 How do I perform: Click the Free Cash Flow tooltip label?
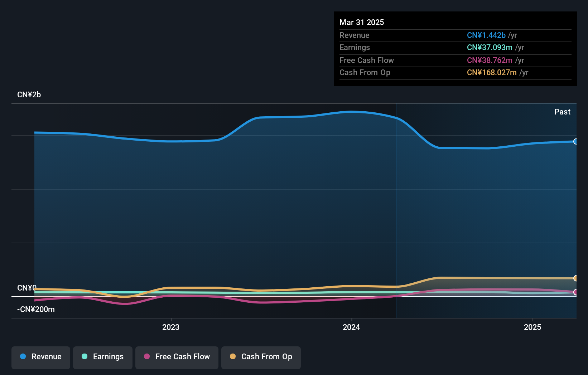coord(367,60)
